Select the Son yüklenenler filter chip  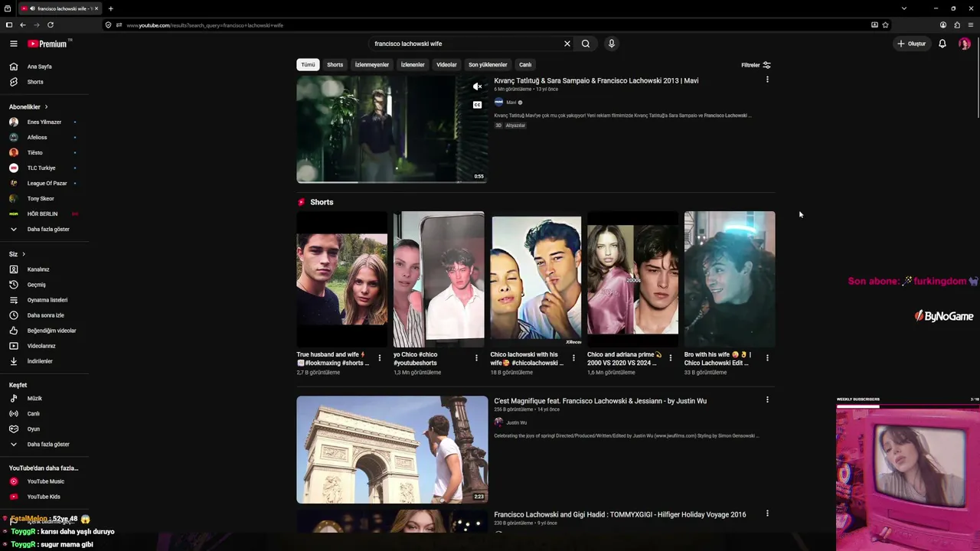click(488, 65)
